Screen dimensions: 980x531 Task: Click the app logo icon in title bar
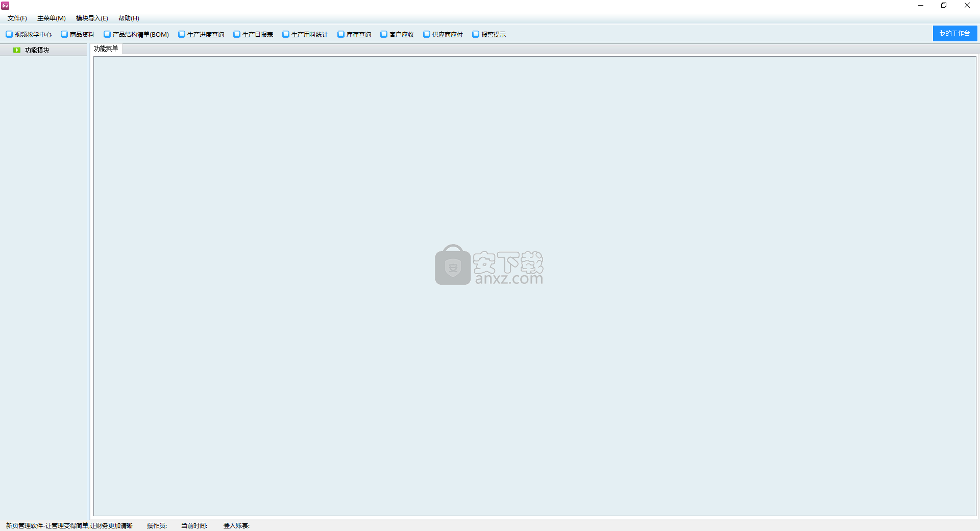coord(5,6)
